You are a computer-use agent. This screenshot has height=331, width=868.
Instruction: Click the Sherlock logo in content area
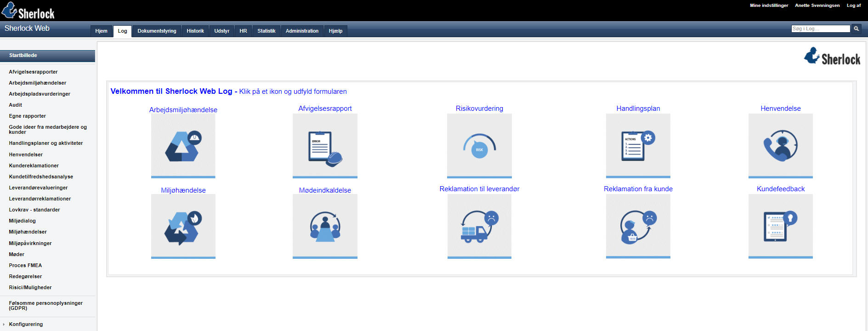[x=832, y=57]
